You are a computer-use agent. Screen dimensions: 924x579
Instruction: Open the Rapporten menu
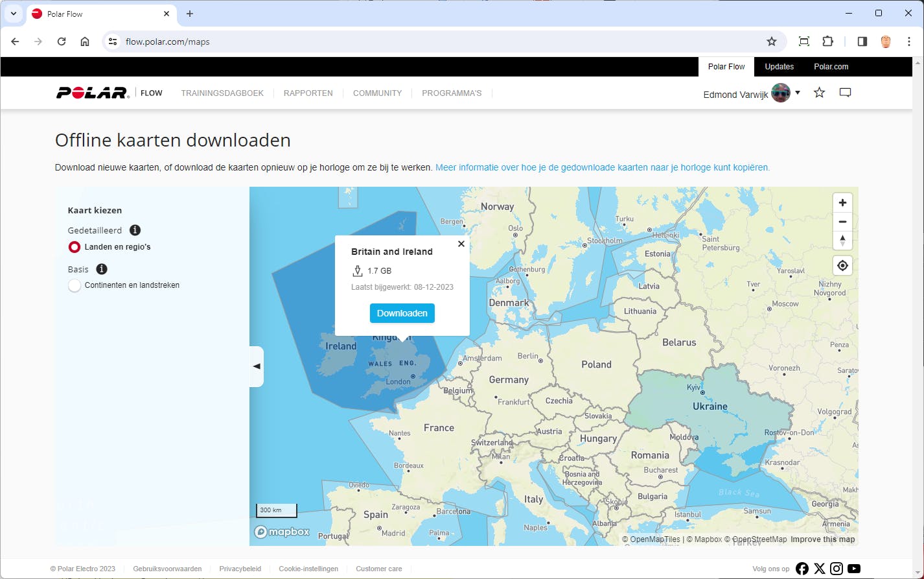tap(308, 93)
